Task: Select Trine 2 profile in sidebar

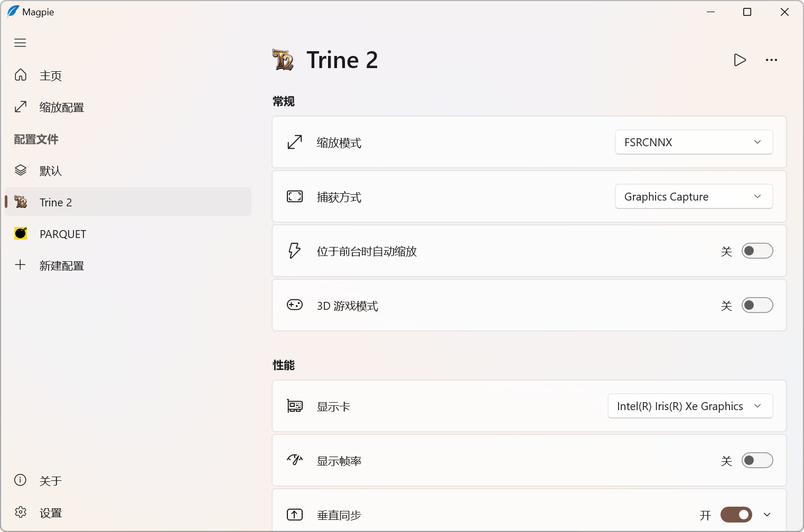Action: click(128, 202)
